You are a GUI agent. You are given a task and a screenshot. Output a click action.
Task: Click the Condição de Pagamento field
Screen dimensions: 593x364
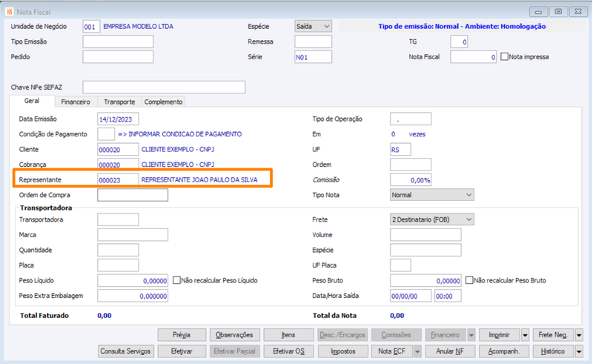click(x=106, y=134)
